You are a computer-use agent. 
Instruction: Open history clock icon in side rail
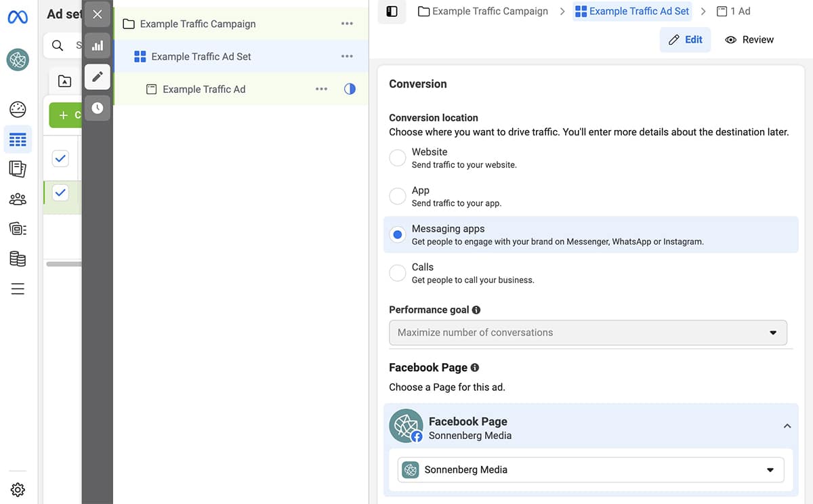click(x=98, y=108)
